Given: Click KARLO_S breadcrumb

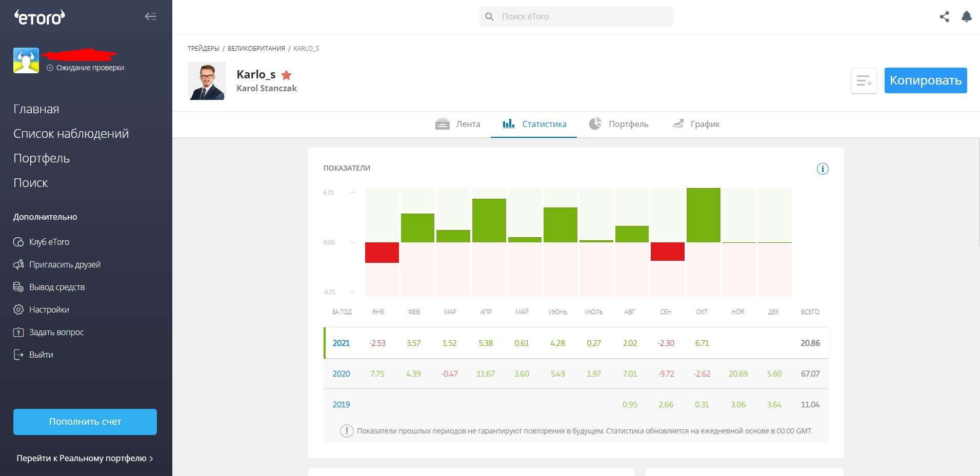Looking at the screenshot, I should point(306,48).
